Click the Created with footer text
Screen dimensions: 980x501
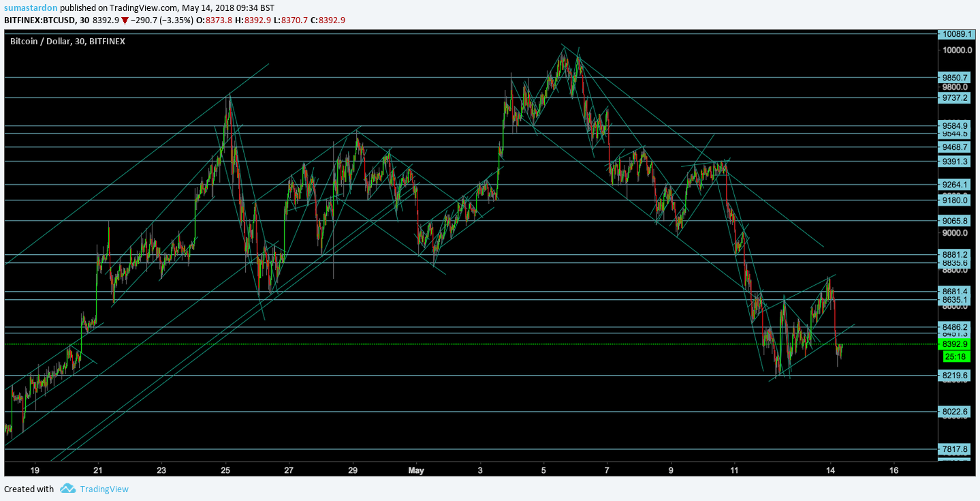coord(29,489)
